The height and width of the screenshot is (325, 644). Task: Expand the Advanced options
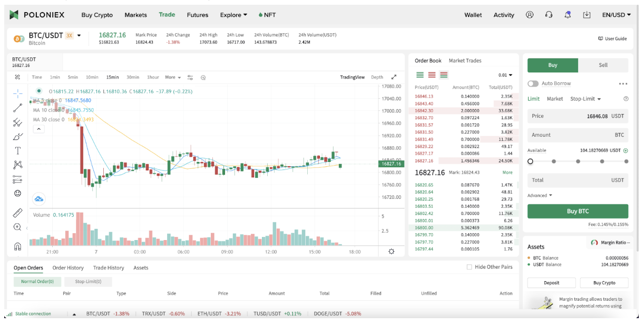[x=540, y=195]
